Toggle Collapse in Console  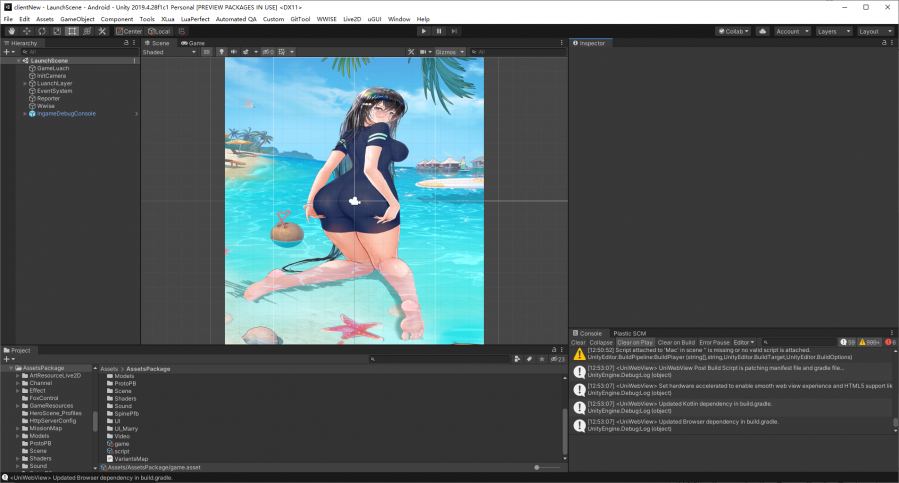[x=601, y=342]
